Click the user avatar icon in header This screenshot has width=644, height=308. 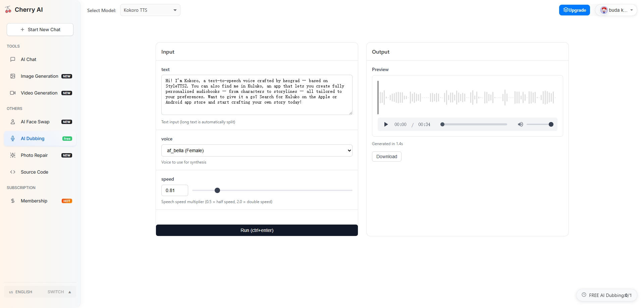[604, 10]
